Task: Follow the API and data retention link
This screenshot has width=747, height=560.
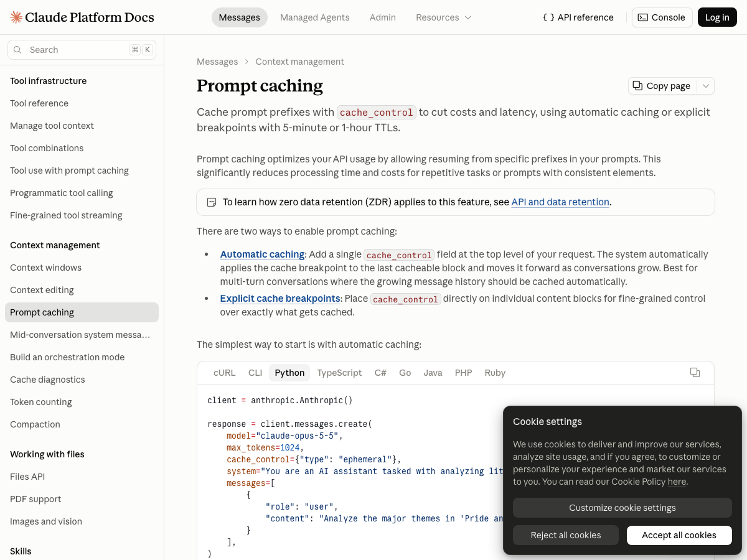Action: pyautogui.click(x=560, y=202)
